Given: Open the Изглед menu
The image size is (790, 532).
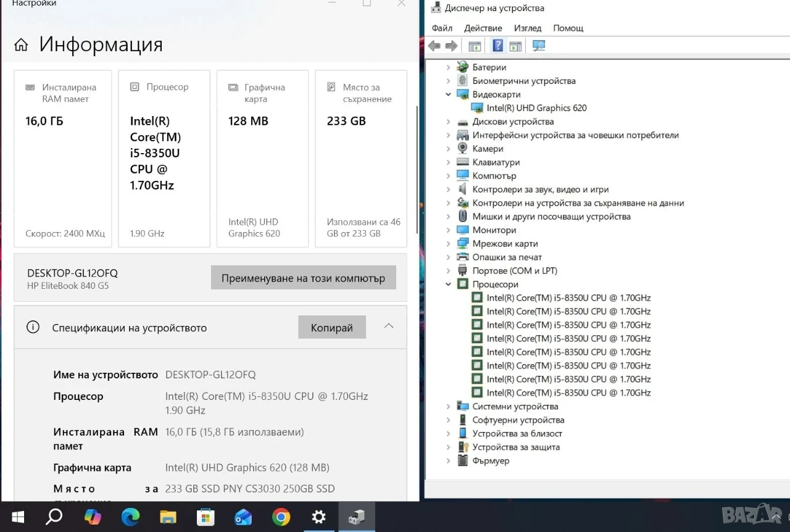Looking at the screenshot, I should [528, 28].
